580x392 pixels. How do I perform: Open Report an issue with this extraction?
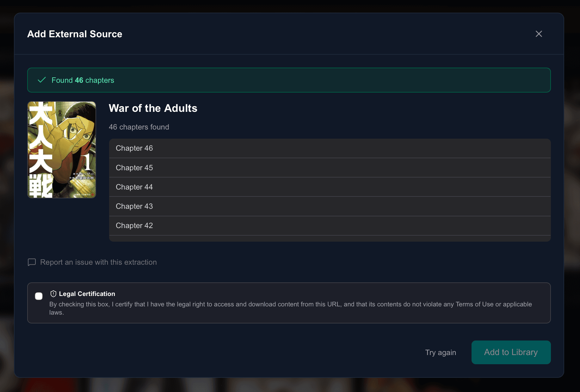pos(98,262)
